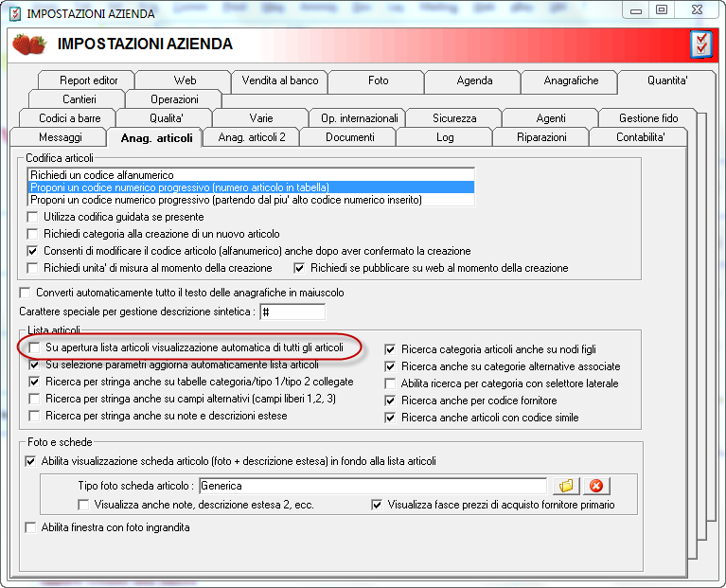The width and height of the screenshot is (726, 588).
Task: Open the Documenti tab
Action: [349, 137]
